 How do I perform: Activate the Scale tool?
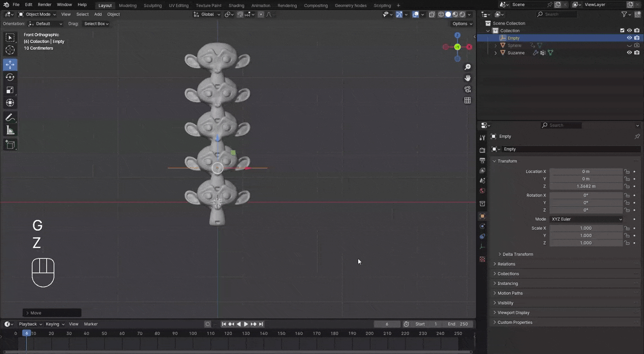coord(10,90)
